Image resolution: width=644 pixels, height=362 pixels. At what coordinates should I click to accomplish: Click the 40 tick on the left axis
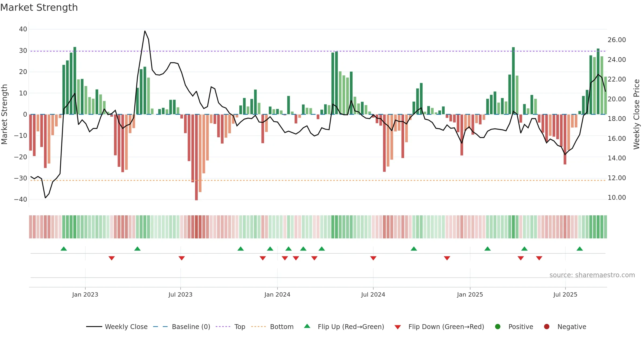tap(23, 29)
